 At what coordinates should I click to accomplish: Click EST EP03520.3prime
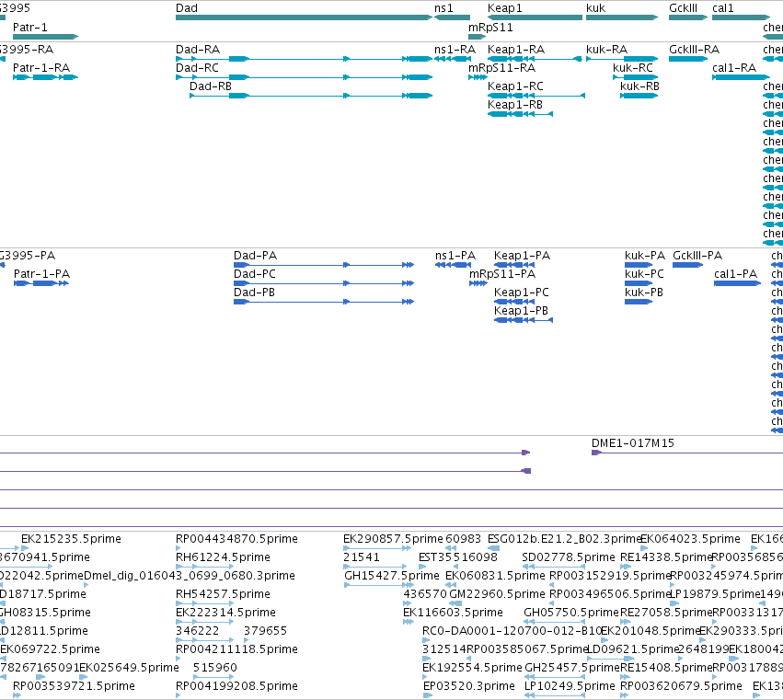(469, 687)
